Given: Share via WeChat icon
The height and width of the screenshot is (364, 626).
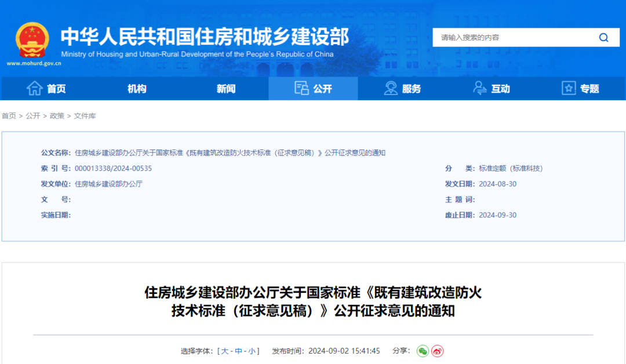Looking at the screenshot, I should (x=423, y=351).
